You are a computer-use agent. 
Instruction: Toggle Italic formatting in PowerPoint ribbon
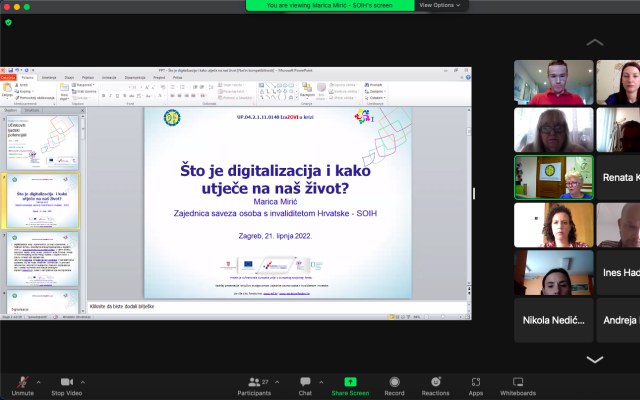point(110,96)
